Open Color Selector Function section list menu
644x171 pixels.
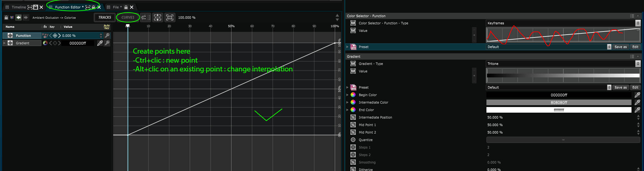click(x=632, y=16)
